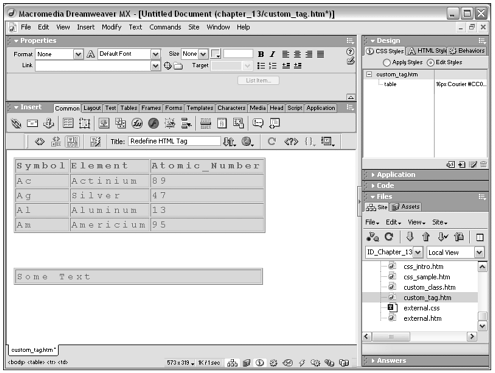Open the View menu in Files panel
Viewport: 495px width, 373px height.
pyautogui.click(x=416, y=222)
